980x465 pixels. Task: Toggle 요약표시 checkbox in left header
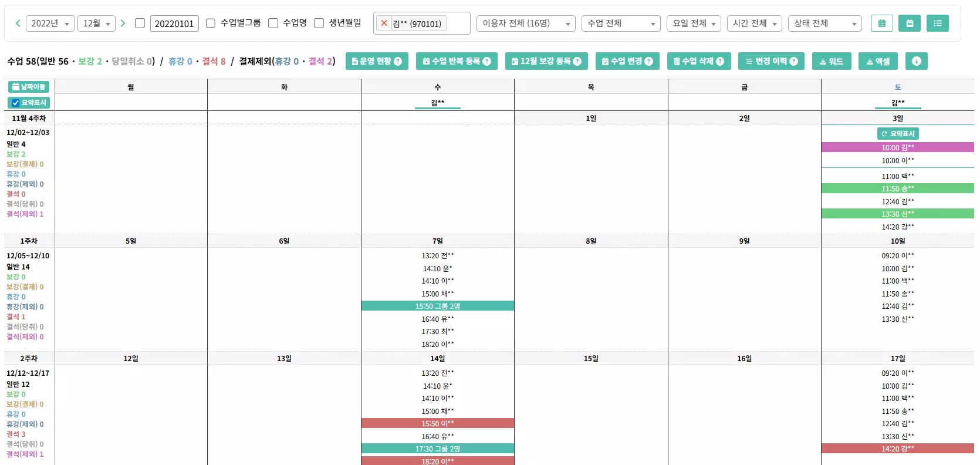(x=16, y=103)
